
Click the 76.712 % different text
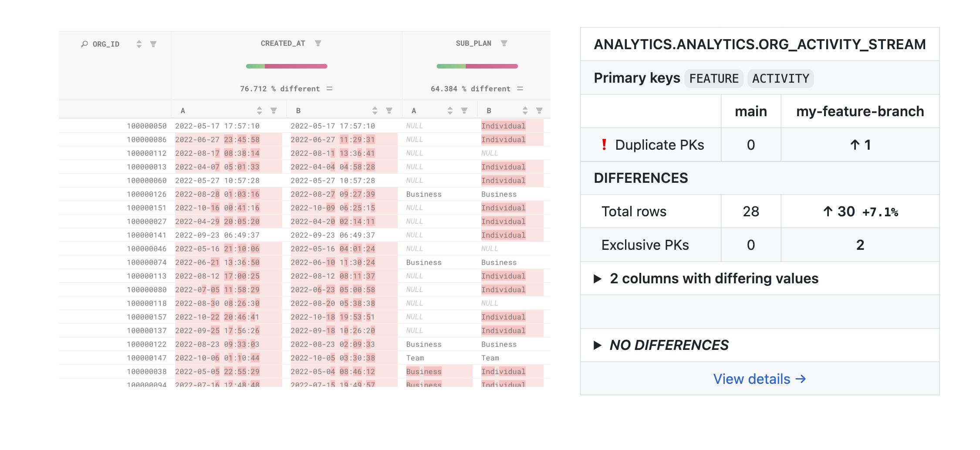coord(280,89)
